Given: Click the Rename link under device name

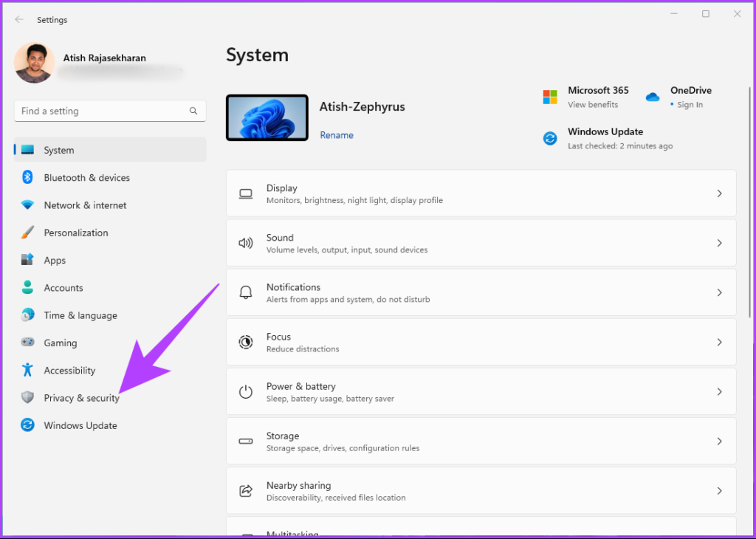Looking at the screenshot, I should pos(337,135).
